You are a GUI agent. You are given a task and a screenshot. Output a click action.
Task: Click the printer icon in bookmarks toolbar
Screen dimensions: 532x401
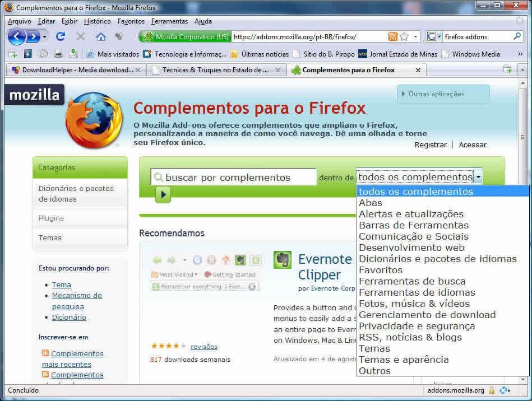[x=58, y=54]
